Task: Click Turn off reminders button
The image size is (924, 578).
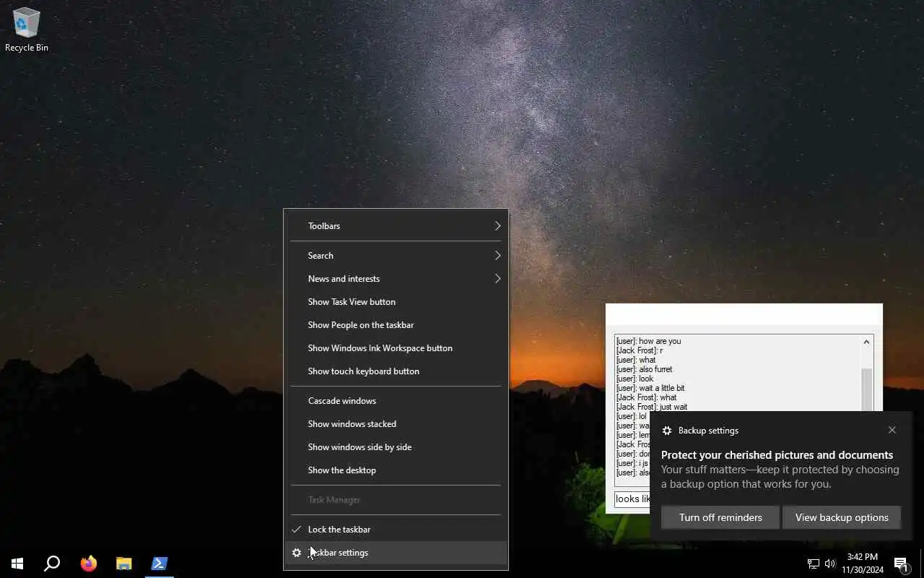Action: pos(720,517)
